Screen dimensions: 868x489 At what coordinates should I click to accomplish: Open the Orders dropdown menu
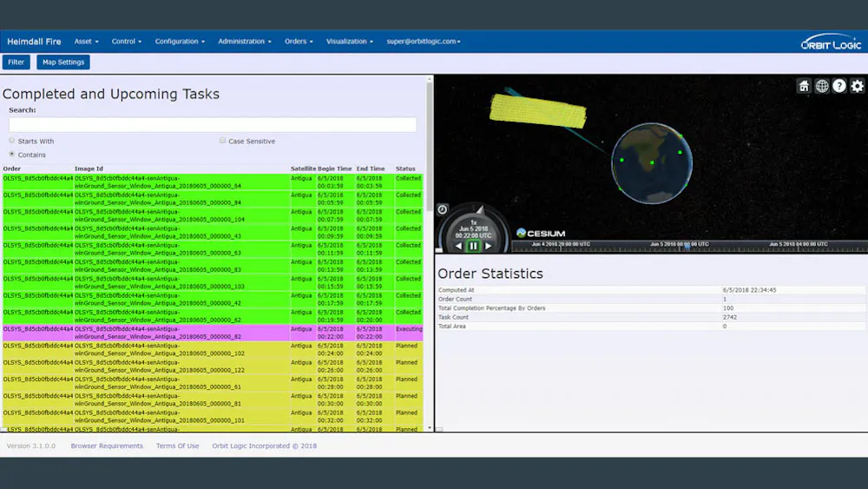tap(299, 42)
